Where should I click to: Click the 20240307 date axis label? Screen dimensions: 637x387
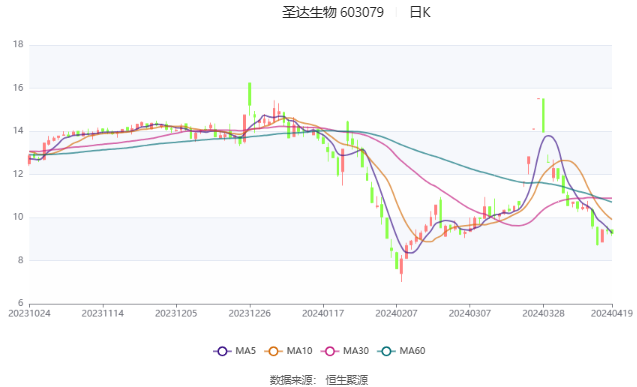click(470, 313)
